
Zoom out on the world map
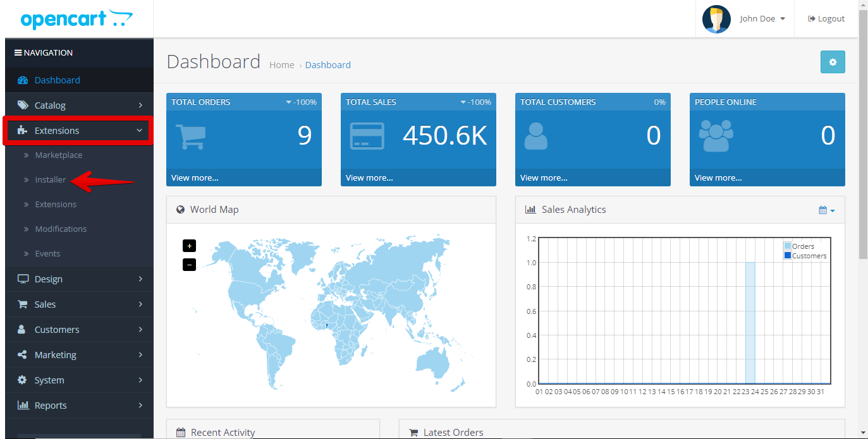(189, 265)
